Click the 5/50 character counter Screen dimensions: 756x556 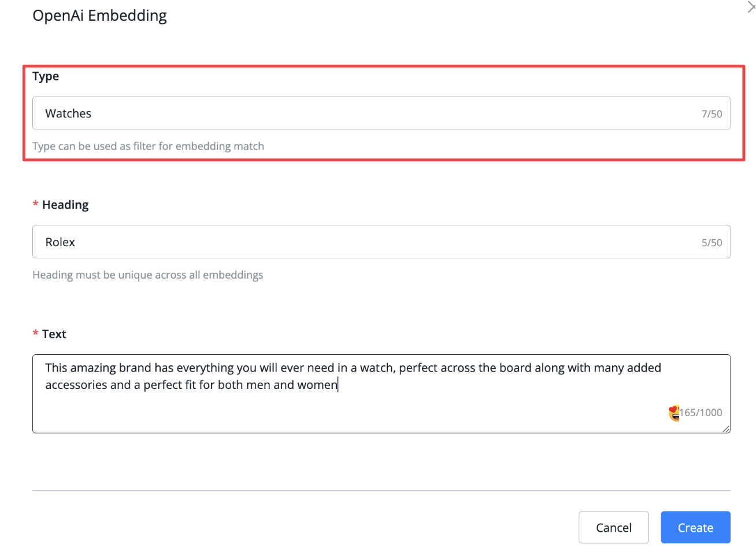click(x=711, y=243)
